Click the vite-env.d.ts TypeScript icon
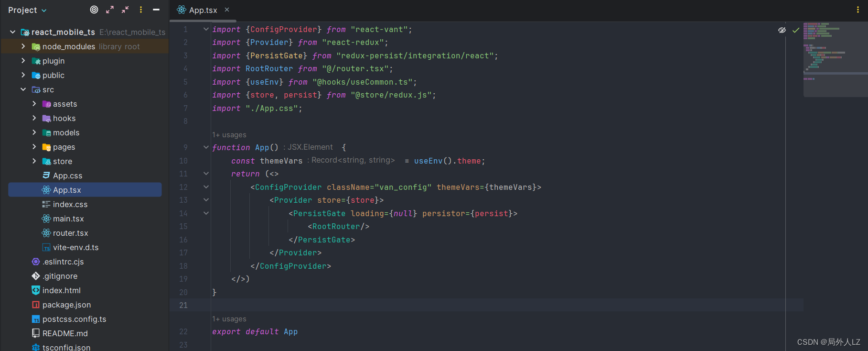 [x=46, y=247]
